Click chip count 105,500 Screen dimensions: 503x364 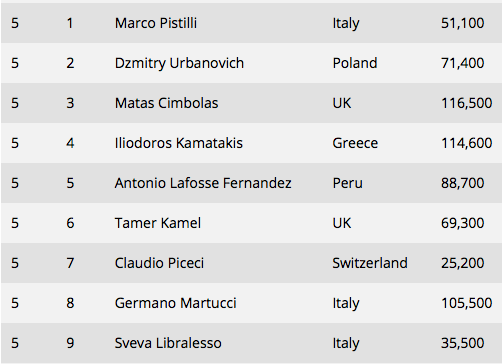467,303
